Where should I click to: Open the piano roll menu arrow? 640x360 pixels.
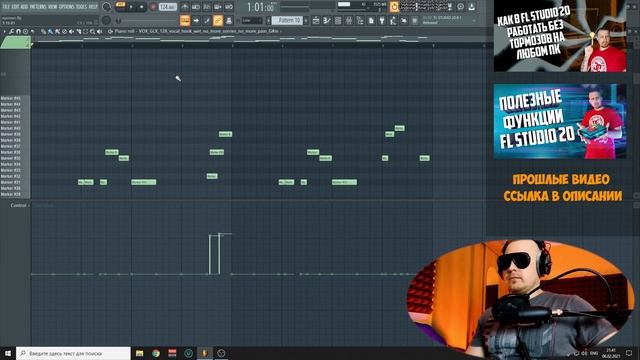(x=4, y=31)
